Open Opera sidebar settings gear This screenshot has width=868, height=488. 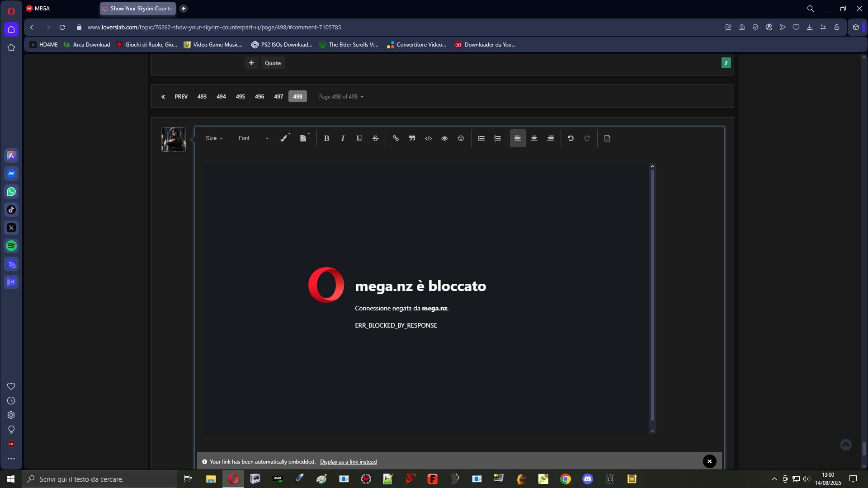(11, 415)
